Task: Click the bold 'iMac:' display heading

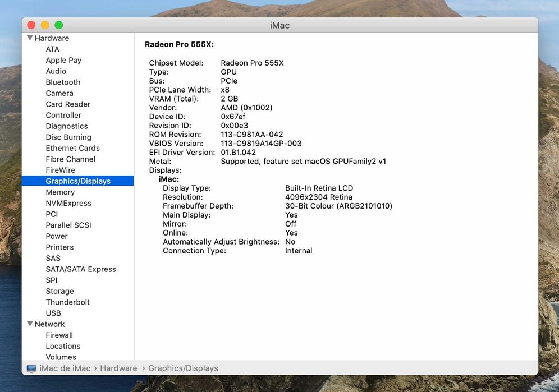Action: pos(168,179)
